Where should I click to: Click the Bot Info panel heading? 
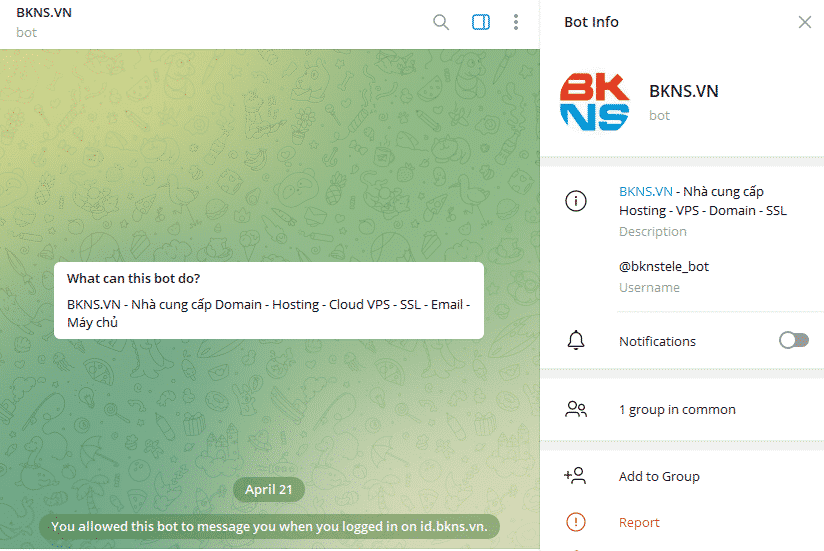(x=591, y=22)
